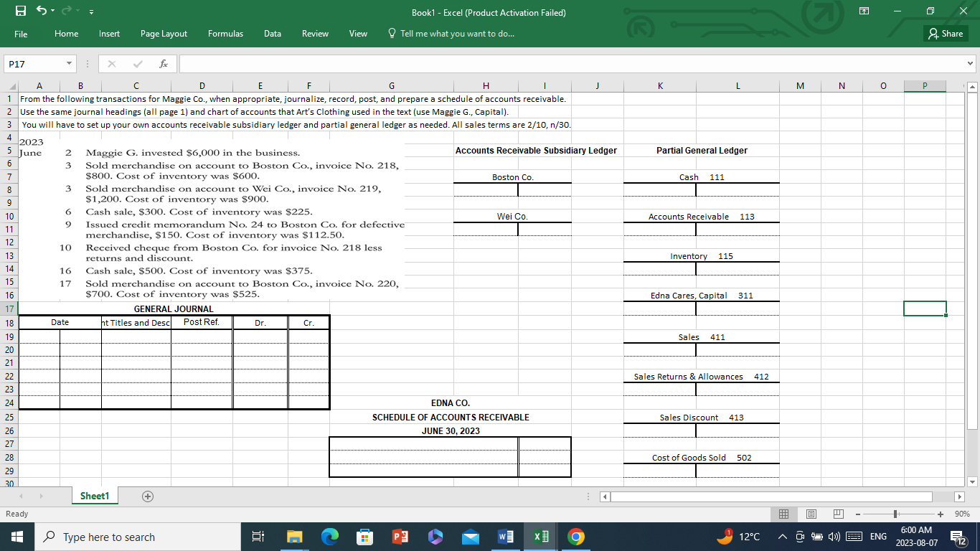Expand the Quick Access Toolbar customize menu
980x551 pixels.
[90, 11]
